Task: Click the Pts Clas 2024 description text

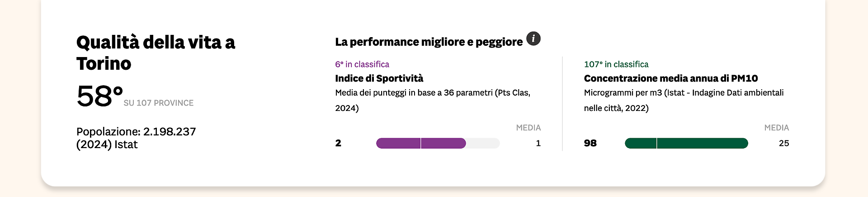Action: click(x=433, y=100)
